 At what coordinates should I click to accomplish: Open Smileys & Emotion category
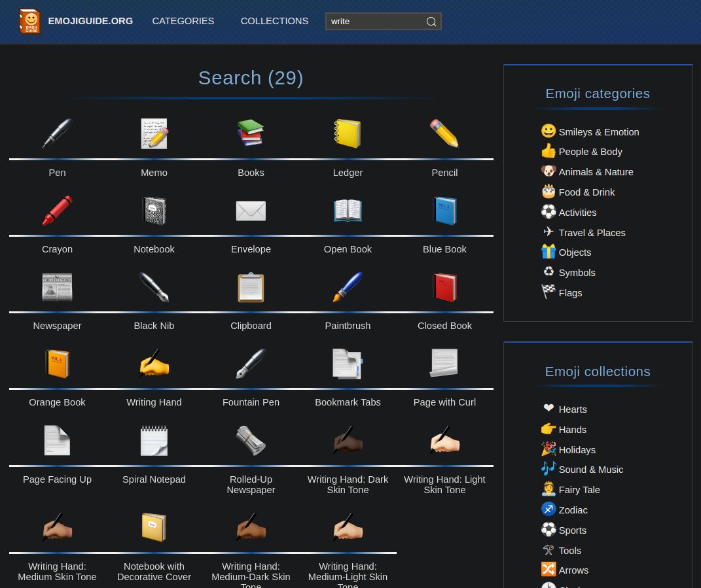[x=598, y=132]
